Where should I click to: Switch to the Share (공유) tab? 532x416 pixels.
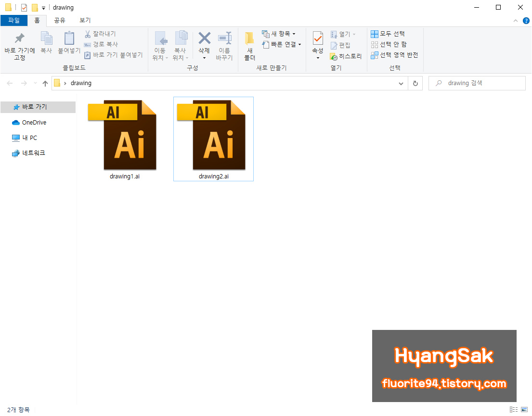pyautogui.click(x=60, y=20)
